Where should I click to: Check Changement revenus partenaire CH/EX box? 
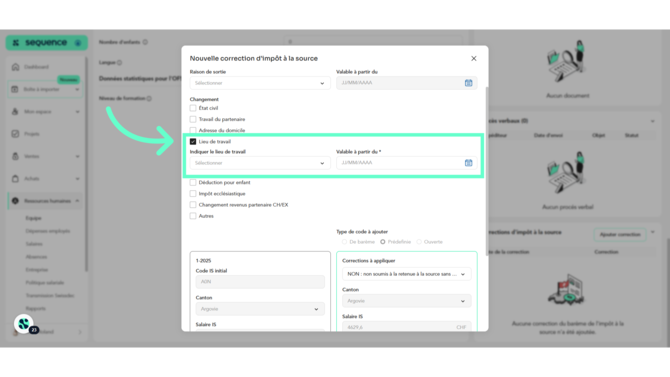pyautogui.click(x=193, y=205)
